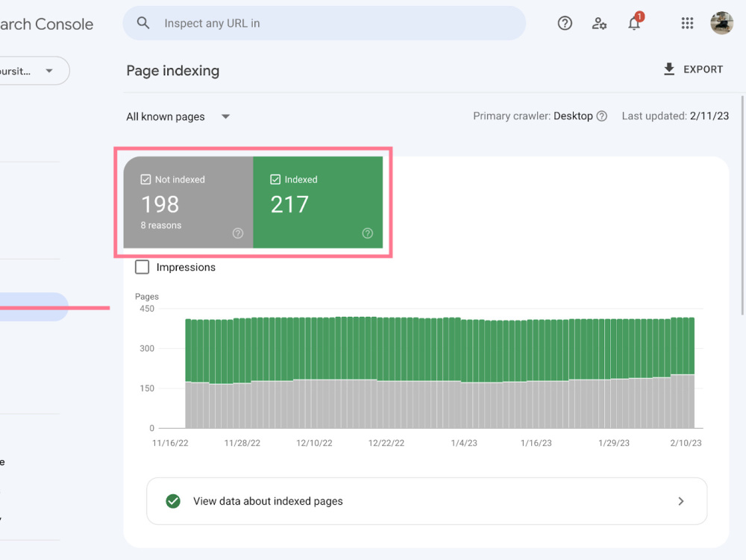This screenshot has width=746, height=560.
Task: Uncheck the Indexed card checkbox
Action: pos(275,179)
